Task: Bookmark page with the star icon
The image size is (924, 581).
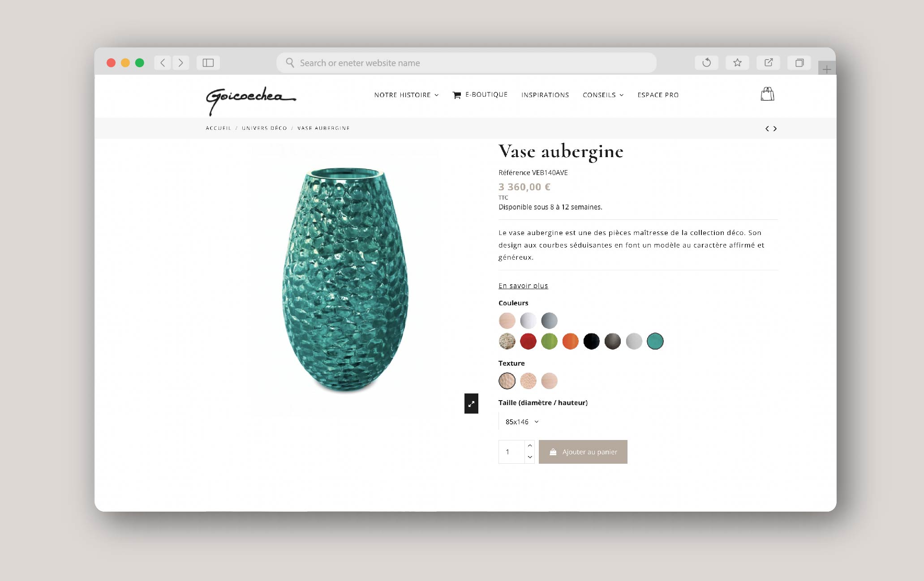Action: tap(737, 63)
